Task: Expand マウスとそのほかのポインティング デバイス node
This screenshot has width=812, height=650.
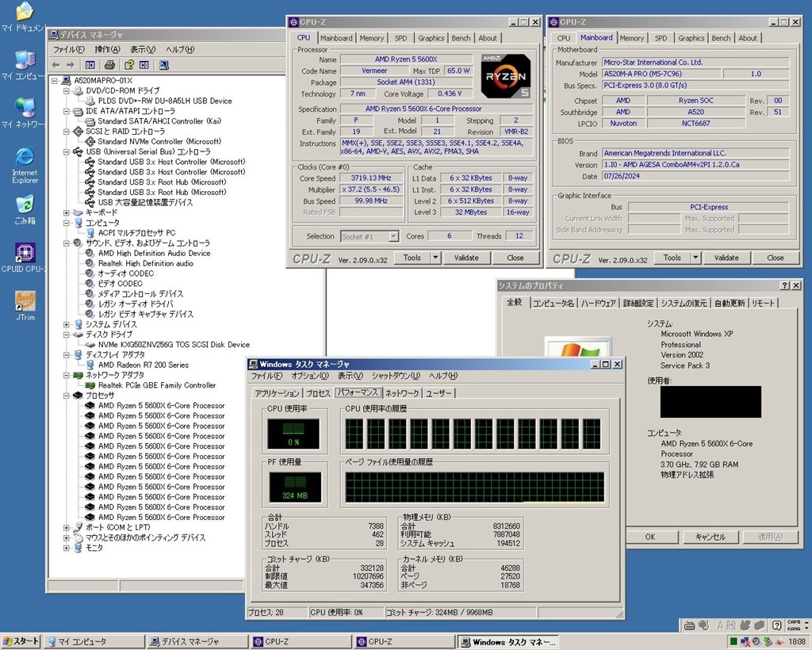Action: (67, 537)
